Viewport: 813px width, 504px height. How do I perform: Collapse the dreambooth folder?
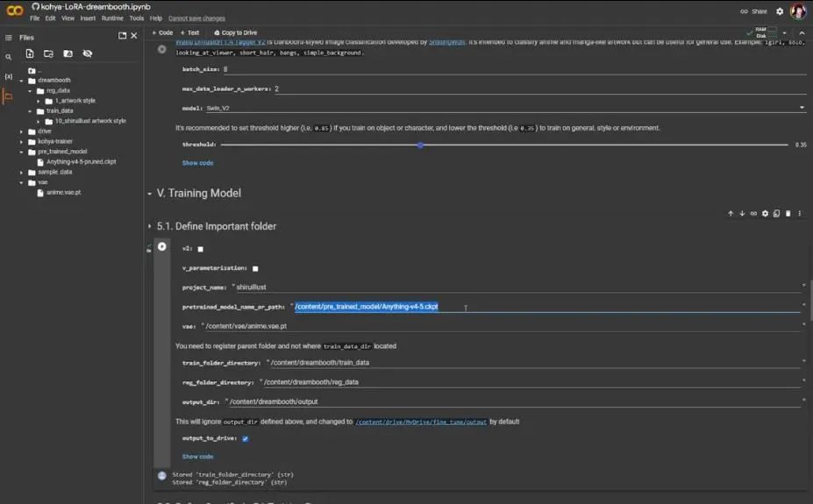point(21,81)
